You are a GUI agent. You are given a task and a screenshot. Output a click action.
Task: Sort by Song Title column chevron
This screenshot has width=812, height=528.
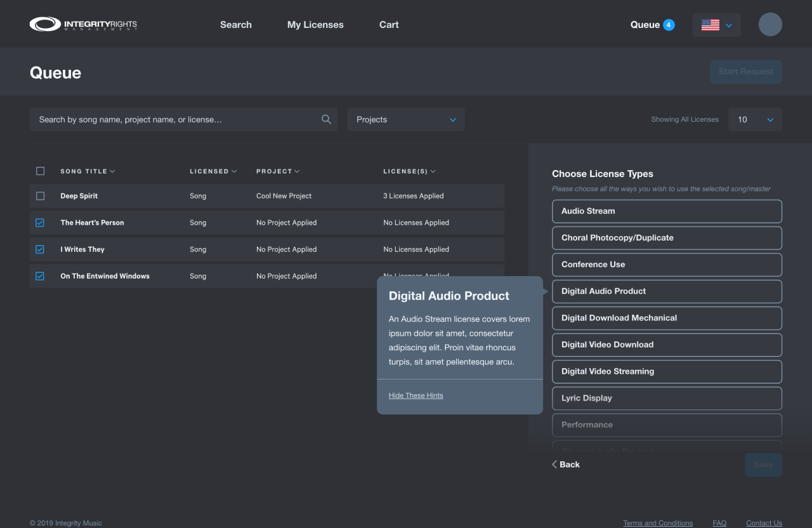113,171
